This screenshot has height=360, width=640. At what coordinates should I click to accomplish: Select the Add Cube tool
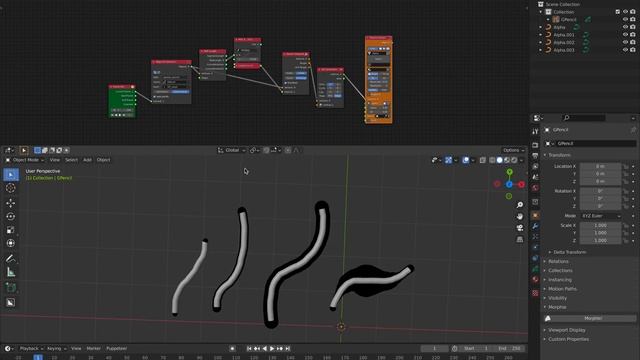11,287
